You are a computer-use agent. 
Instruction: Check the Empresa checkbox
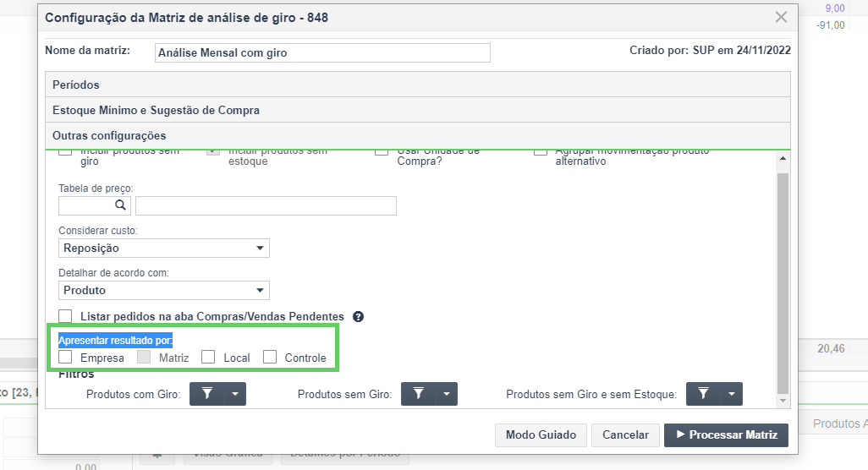pyautogui.click(x=65, y=358)
